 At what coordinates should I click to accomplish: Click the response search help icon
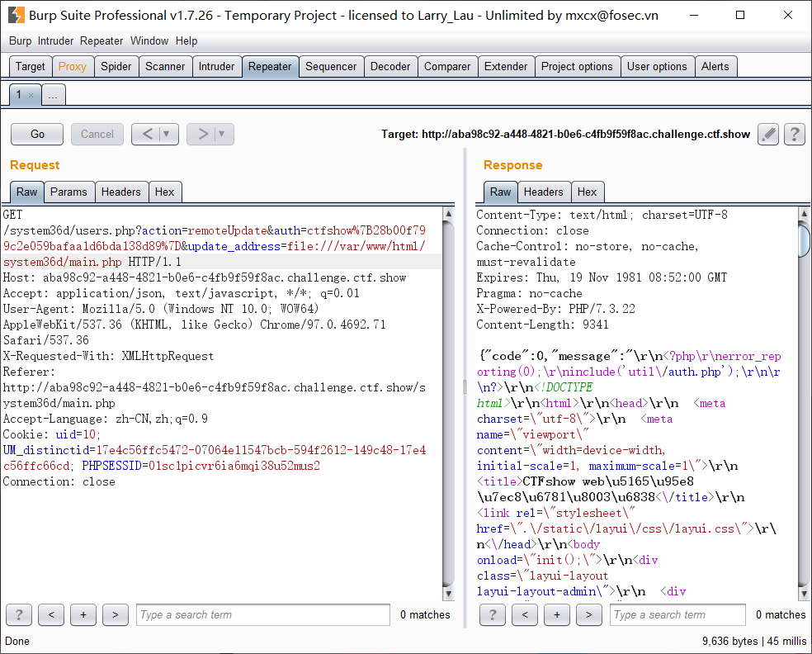(x=493, y=614)
